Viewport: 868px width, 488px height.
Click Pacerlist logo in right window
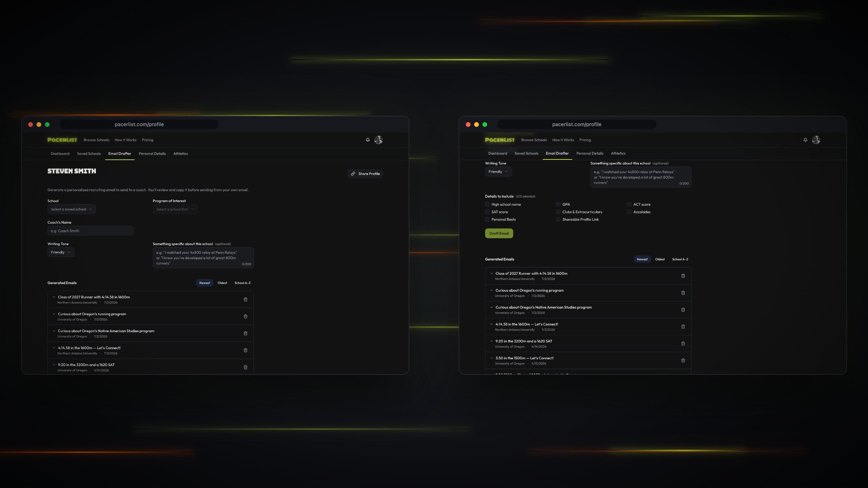[x=500, y=140]
